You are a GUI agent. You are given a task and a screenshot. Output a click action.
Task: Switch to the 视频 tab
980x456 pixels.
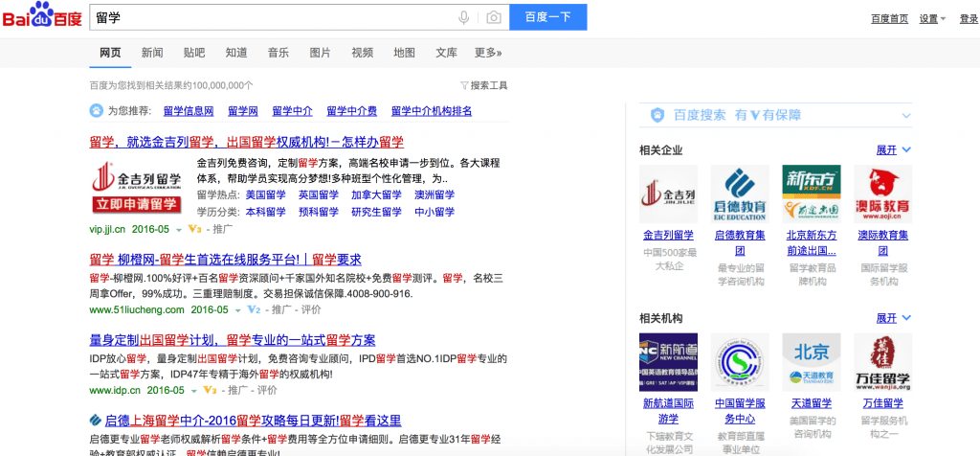[363, 53]
